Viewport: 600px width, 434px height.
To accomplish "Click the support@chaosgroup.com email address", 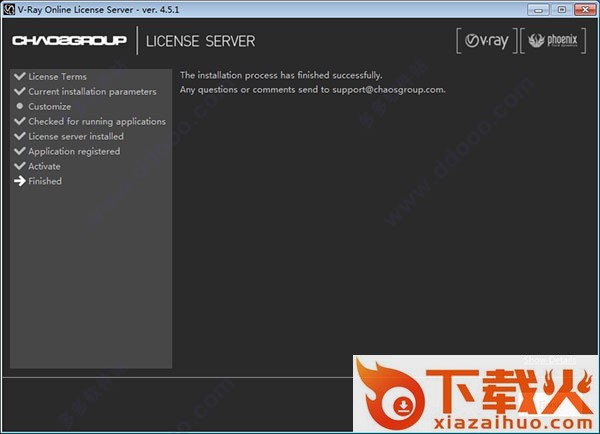I will tap(388, 89).
